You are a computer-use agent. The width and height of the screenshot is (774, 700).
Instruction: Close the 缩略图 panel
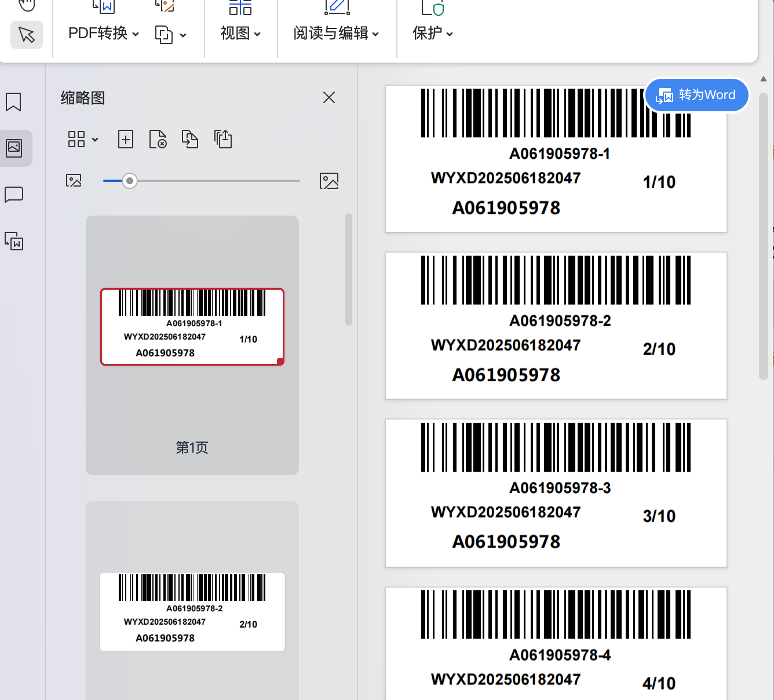click(329, 97)
